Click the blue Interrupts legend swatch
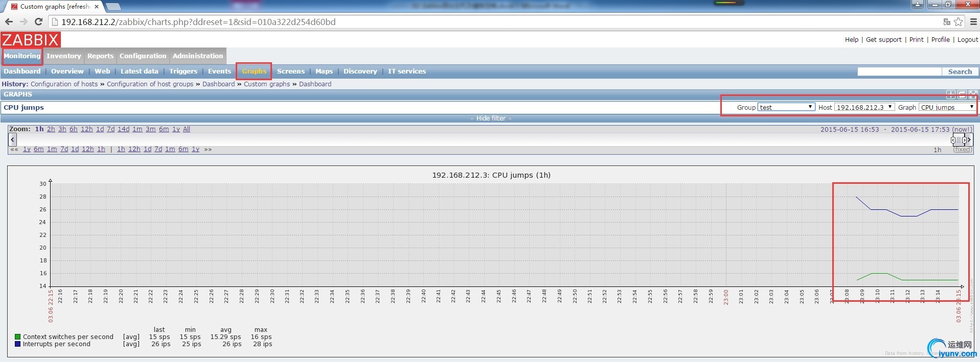This screenshot has height=362, width=980. 18,344
